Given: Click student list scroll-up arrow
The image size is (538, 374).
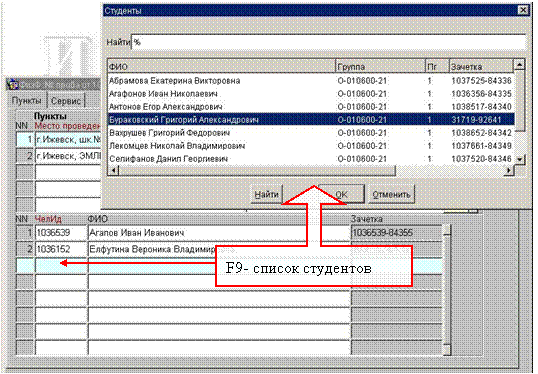Looking at the screenshot, I should (x=519, y=65).
